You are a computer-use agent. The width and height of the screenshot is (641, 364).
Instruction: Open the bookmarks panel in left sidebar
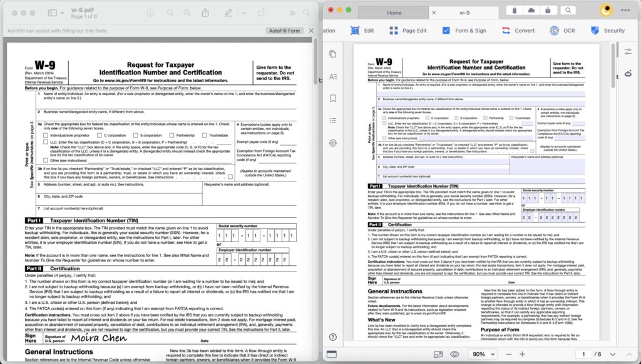[333, 98]
